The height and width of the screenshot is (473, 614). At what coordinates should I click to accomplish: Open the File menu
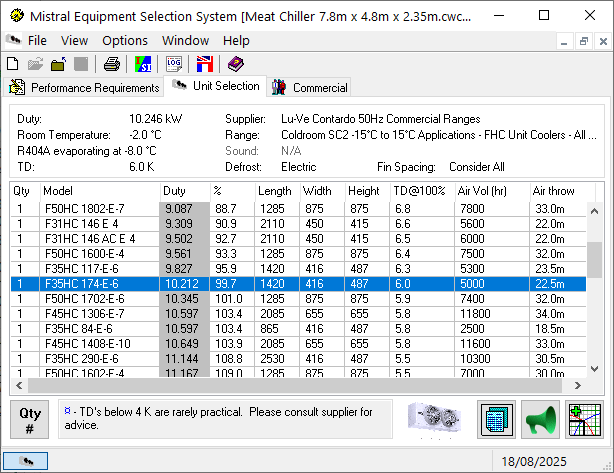[37, 40]
